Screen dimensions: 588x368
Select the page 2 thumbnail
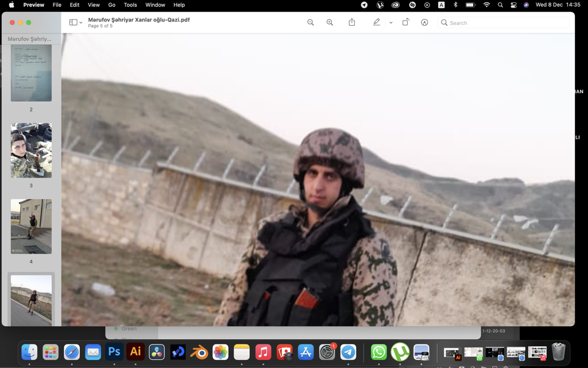tap(31, 73)
